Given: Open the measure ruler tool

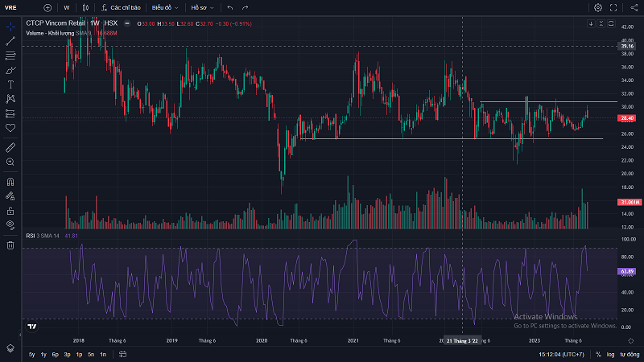Looking at the screenshot, I should tap(10, 147).
